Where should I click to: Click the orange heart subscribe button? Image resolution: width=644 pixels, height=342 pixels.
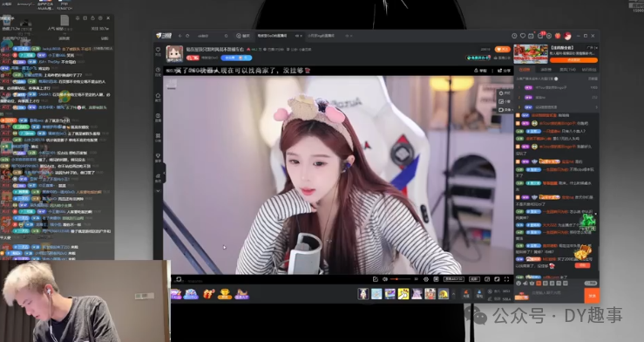tap(502, 50)
